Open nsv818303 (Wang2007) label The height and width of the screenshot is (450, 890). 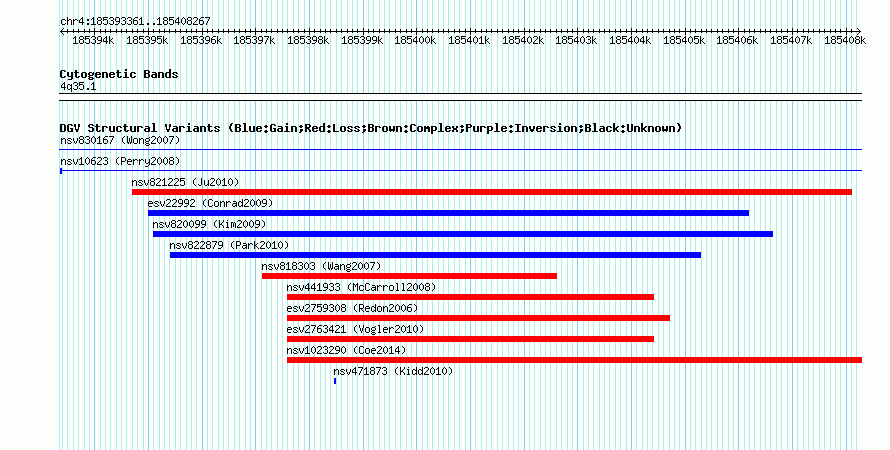321,266
